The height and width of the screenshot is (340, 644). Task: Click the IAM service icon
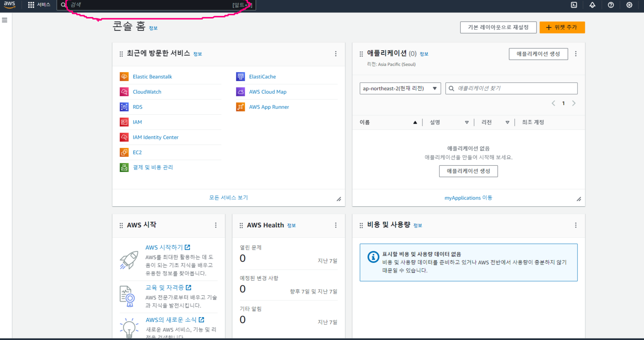pos(124,122)
